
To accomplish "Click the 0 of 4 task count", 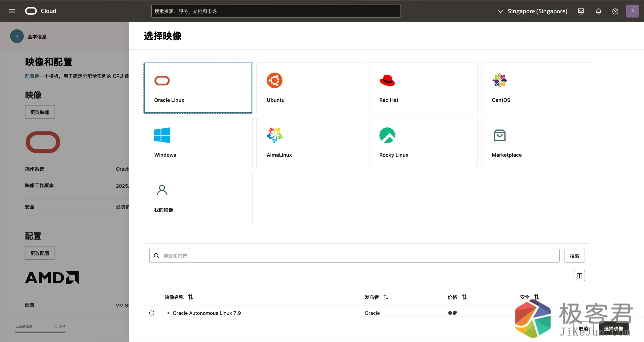I will click(60, 326).
